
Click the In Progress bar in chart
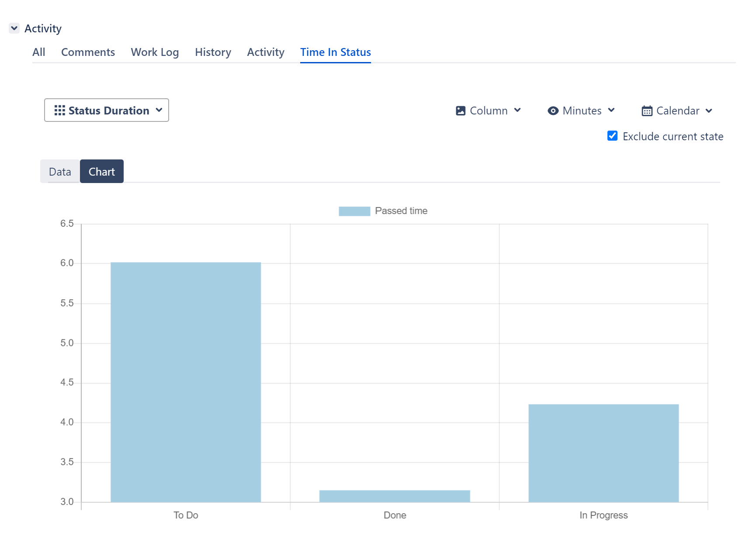(603, 453)
